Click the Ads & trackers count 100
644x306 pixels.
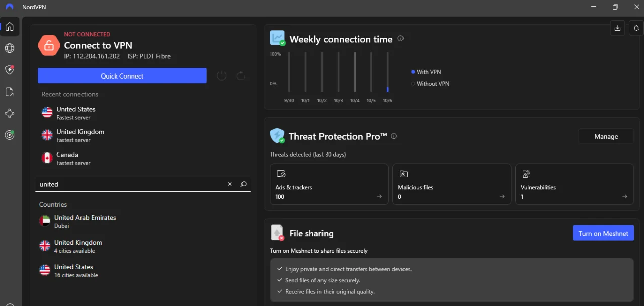[280, 197]
